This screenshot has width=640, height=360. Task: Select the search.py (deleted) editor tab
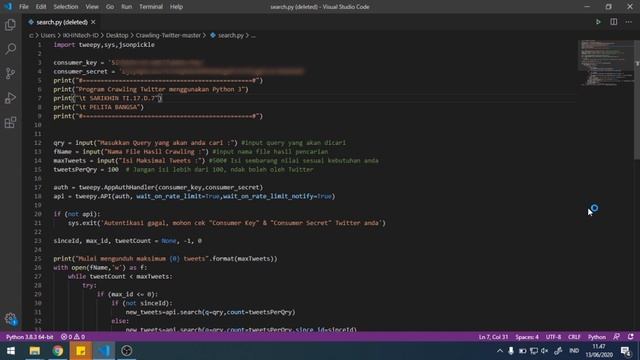click(x=62, y=22)
